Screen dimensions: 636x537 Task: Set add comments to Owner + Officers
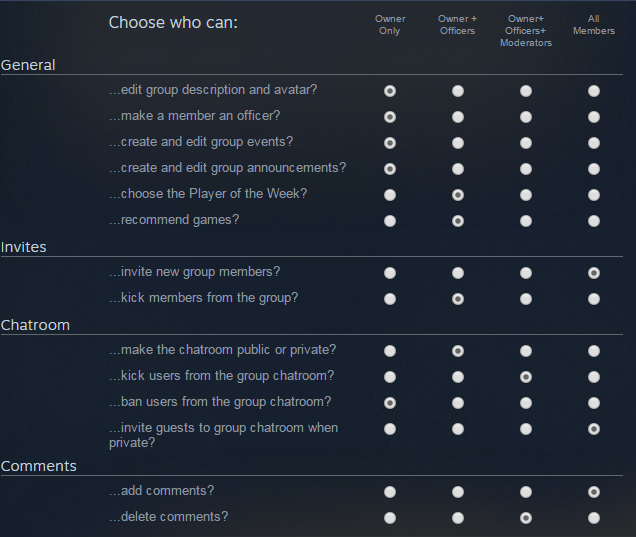[x=458, y=492]
